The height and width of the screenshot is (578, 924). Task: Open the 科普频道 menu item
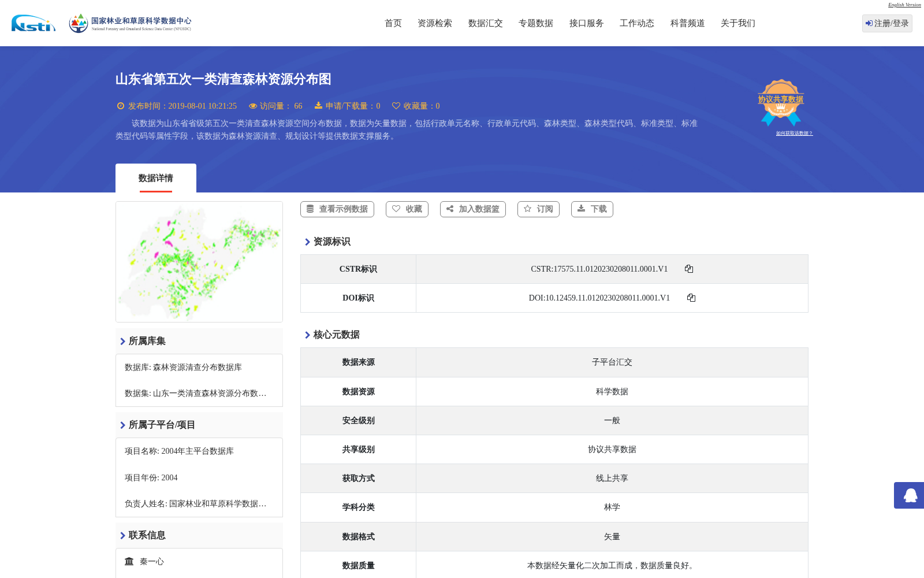(688, 23)
